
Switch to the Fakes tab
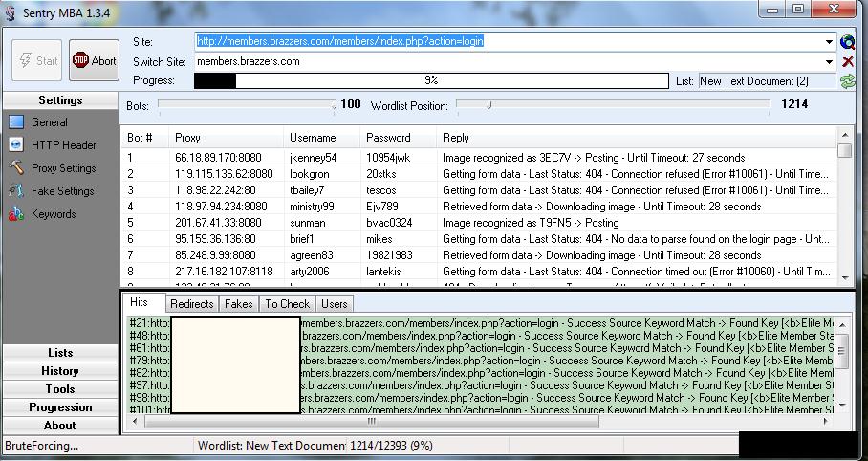pos(239,303)
